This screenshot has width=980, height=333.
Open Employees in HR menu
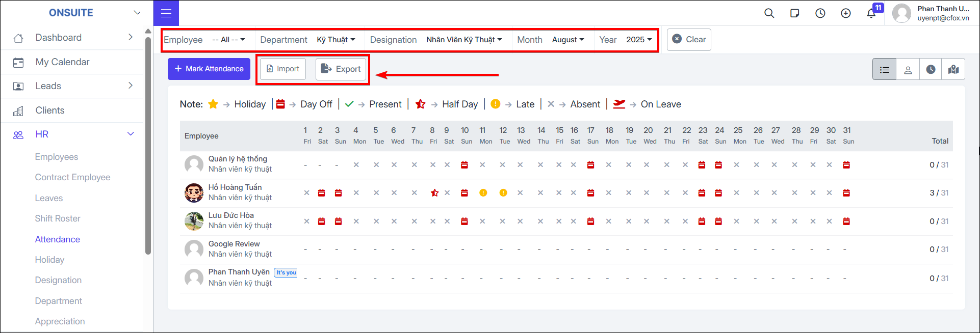57,157
